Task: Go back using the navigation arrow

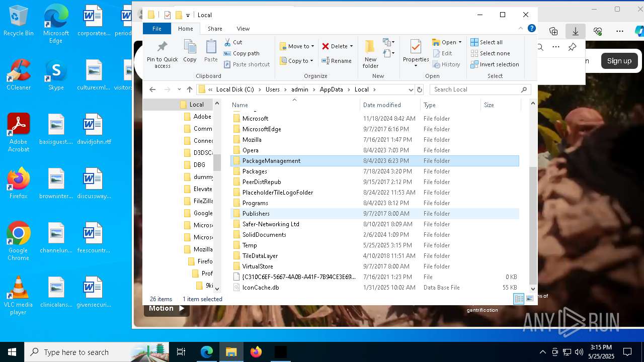Action: click(x=152, y=89)
